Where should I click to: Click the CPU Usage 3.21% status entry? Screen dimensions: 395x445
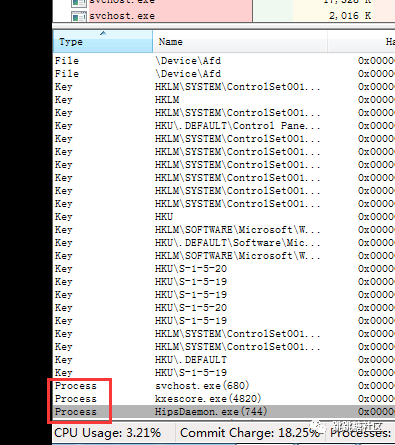(107, 433)
